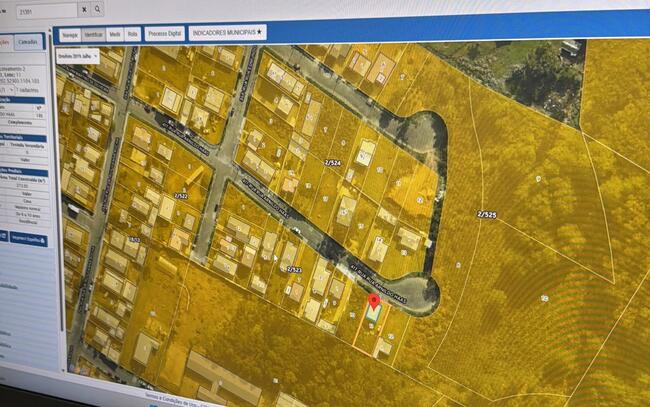The width and height of the screenshot is (650, 407).
Task: Switch to the Camadas tab
Action: tap(29, 41)
